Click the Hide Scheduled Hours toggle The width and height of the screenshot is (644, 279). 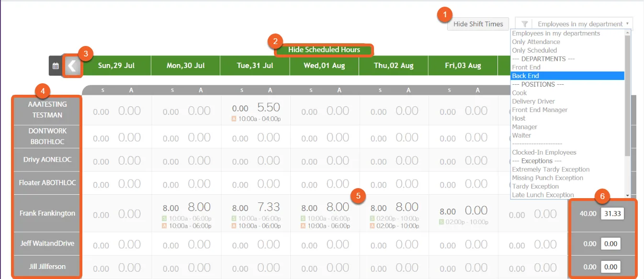click(324, 50)
